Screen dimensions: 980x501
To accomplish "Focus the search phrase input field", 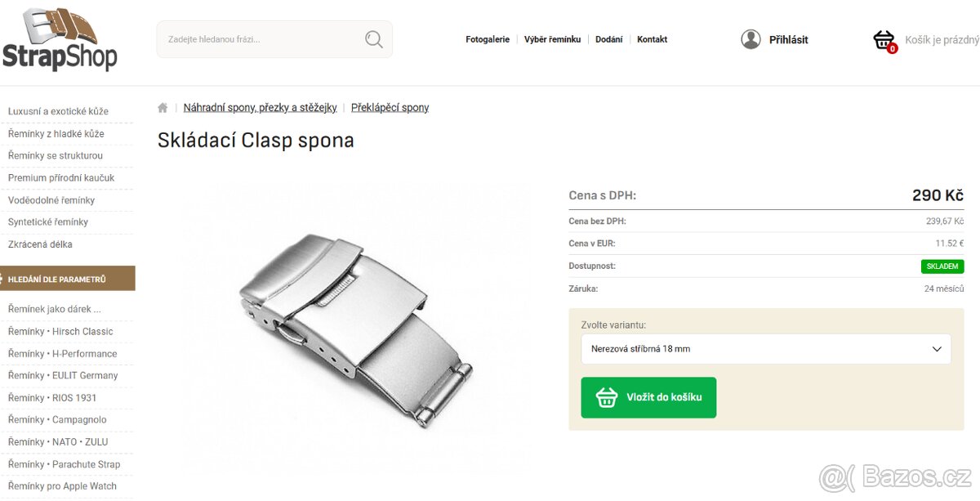I will click(x=261, y=39).
